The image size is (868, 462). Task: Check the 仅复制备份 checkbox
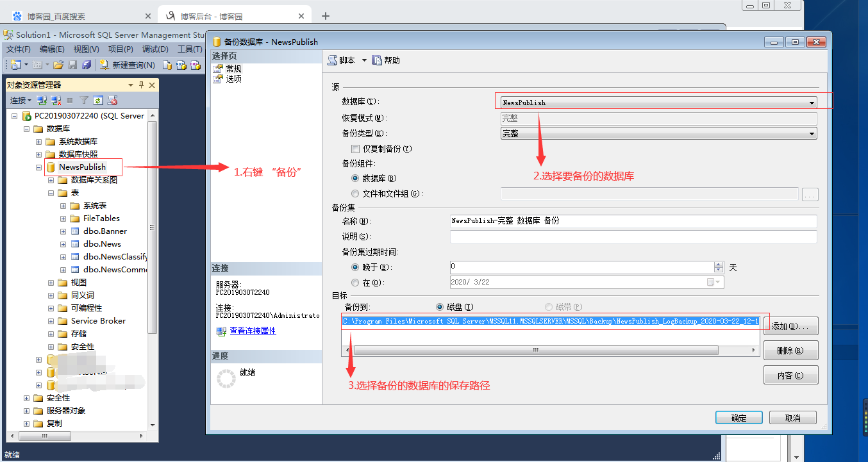click(356, 149)
